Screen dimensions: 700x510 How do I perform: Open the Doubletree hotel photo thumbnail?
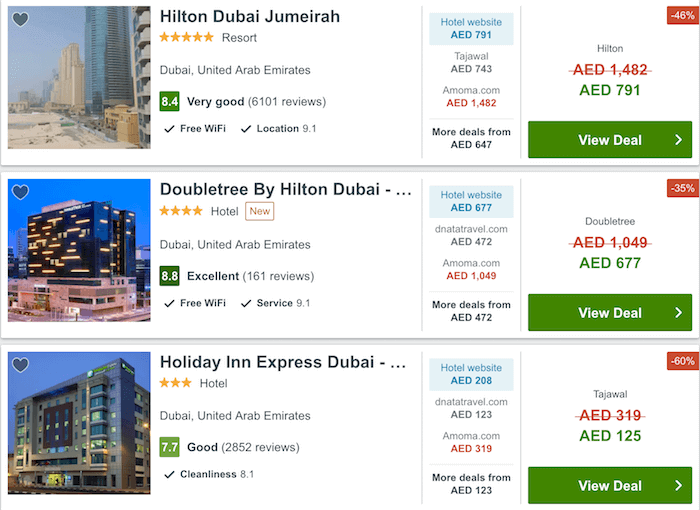pyautogui.click(x=79, y=250)
